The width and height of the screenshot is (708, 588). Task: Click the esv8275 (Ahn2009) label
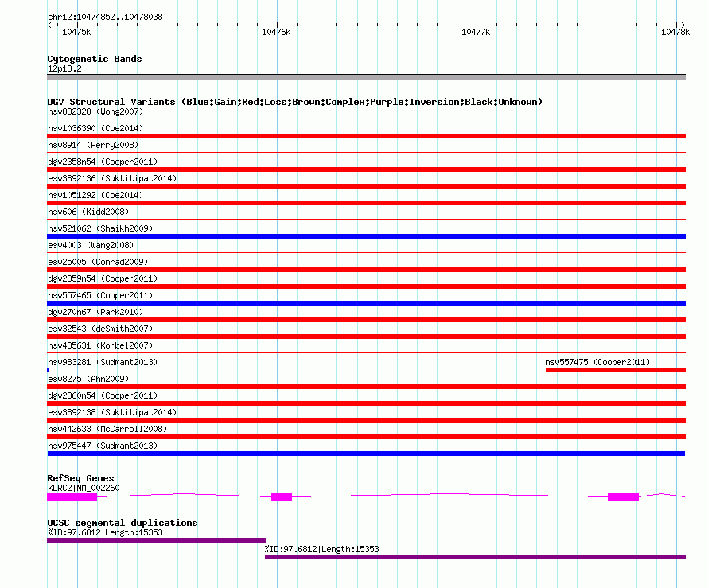pyautogui.click(x=88, y=379)
